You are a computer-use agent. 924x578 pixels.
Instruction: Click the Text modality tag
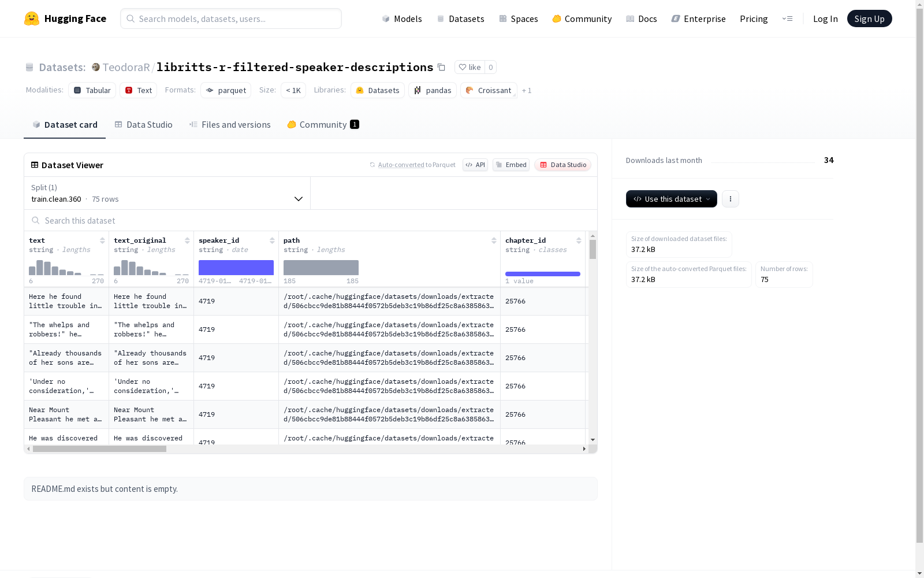pos(139,90)
